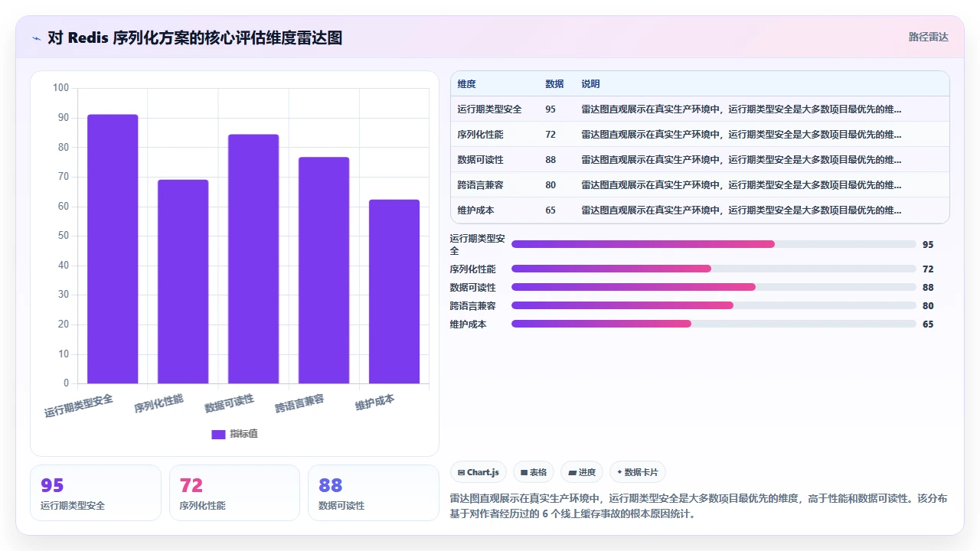The height and width of the screenshot is (551, 980).
Task: Click the 数据 column header
Action: coord(554,83)
